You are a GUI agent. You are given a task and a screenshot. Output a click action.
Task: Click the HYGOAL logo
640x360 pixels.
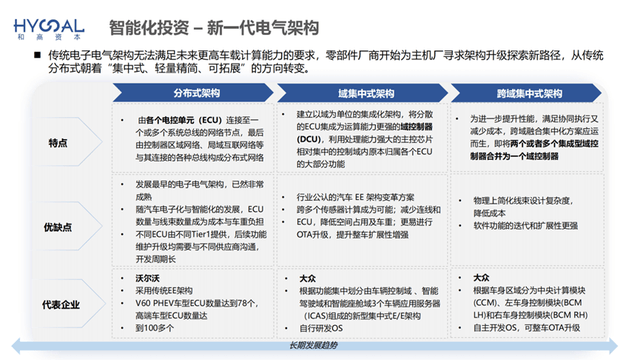(x=49, y=29)
